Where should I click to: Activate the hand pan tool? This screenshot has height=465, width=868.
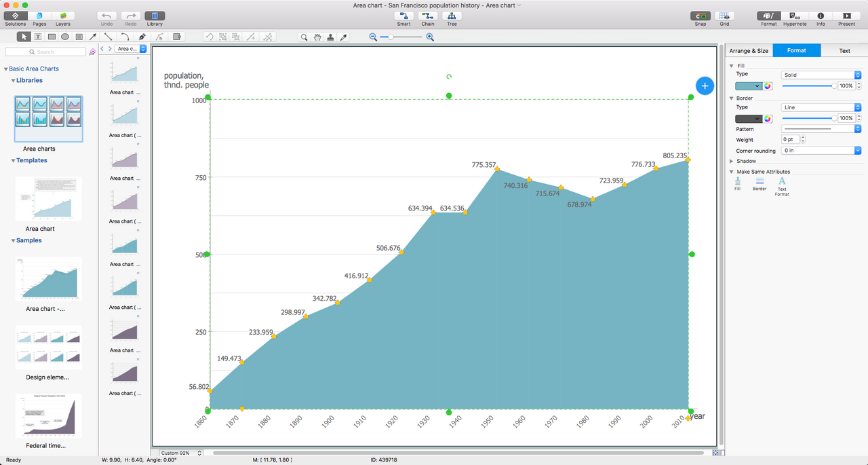coord(317,37)
